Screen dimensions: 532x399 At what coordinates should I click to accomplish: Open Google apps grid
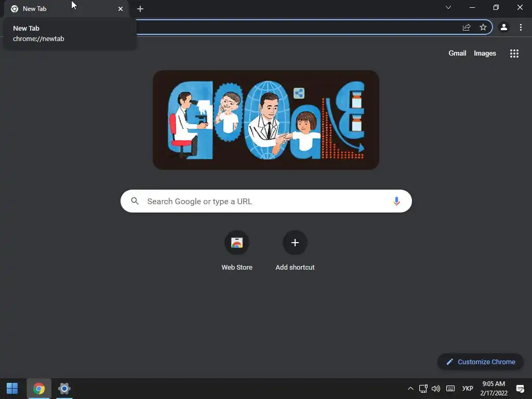click(514, 54)
